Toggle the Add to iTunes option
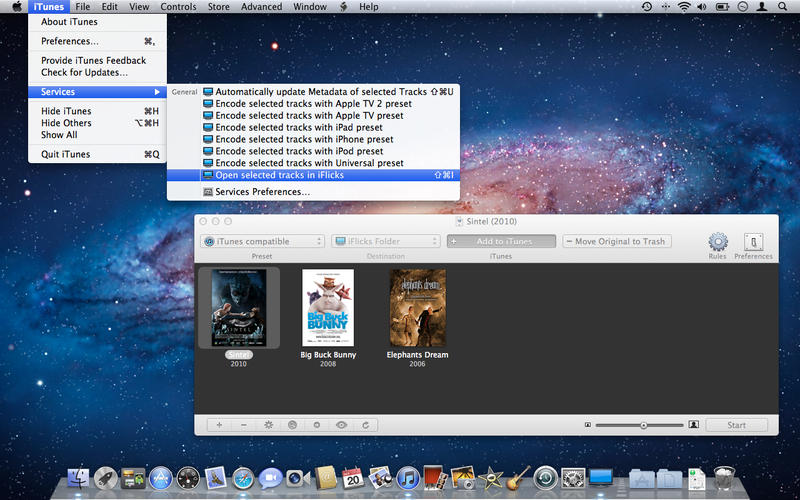 (502, 241)
